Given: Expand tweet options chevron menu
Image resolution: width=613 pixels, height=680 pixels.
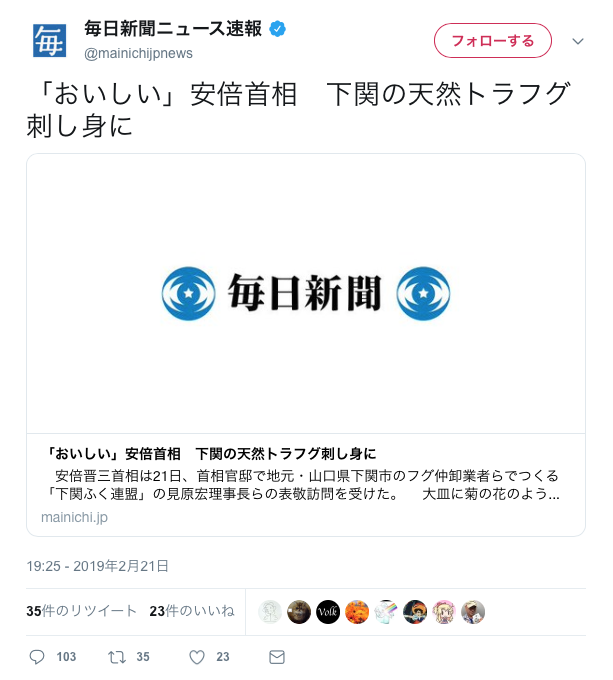Looking at the screenshot, I should point(577,41).
